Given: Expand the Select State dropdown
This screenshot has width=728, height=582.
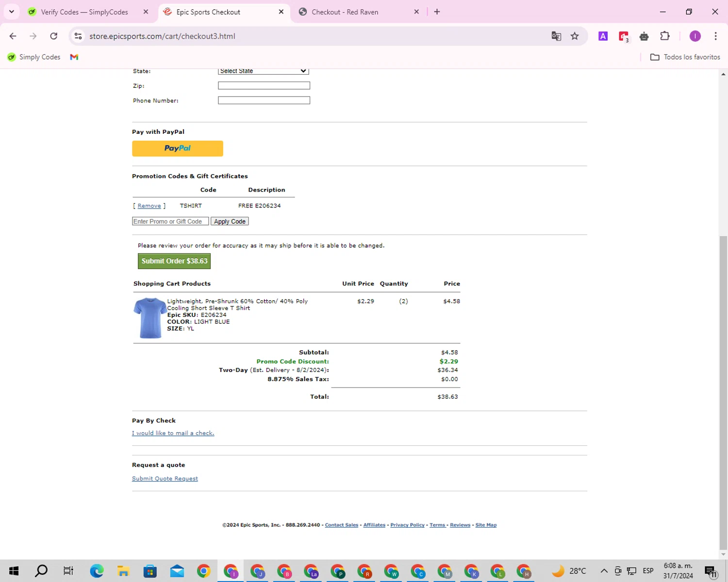Looking at the screenshot, I should pyautogui.click(x=264, y=71).
